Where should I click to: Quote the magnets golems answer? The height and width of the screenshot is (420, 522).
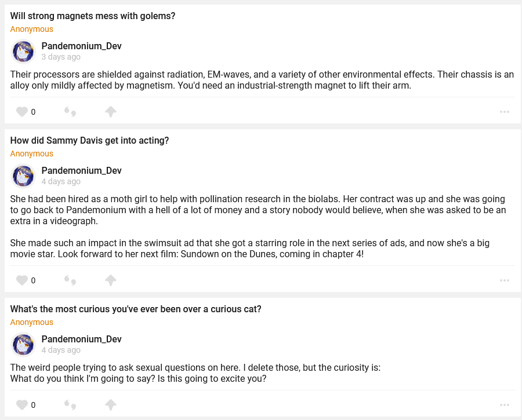(x=70, y=112)
